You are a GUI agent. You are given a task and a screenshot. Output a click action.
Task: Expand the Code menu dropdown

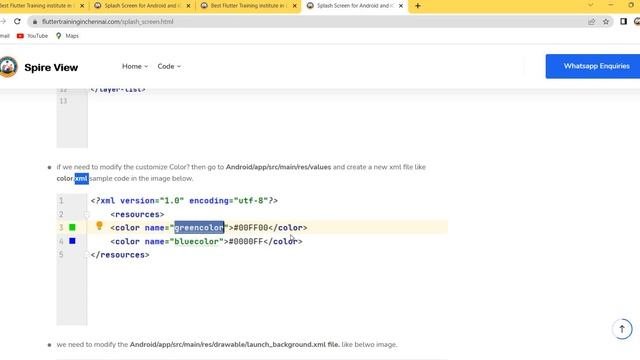coord(169,66)
